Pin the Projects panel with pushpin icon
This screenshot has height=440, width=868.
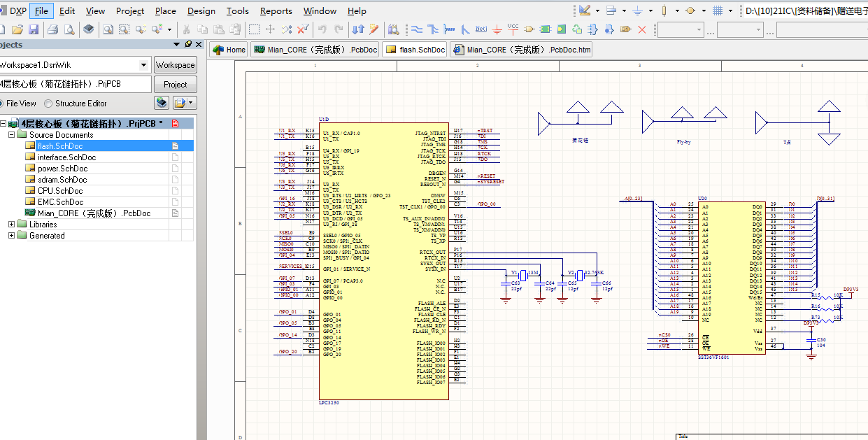187,45
